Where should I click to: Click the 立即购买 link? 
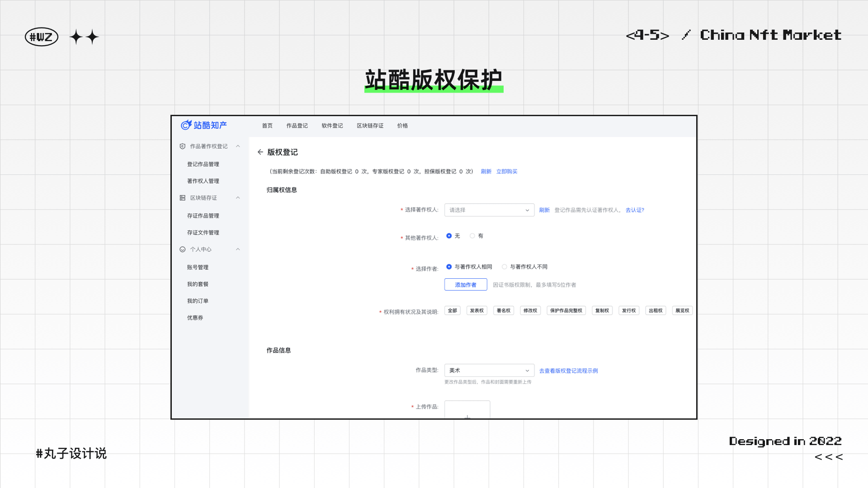[507, 172]
